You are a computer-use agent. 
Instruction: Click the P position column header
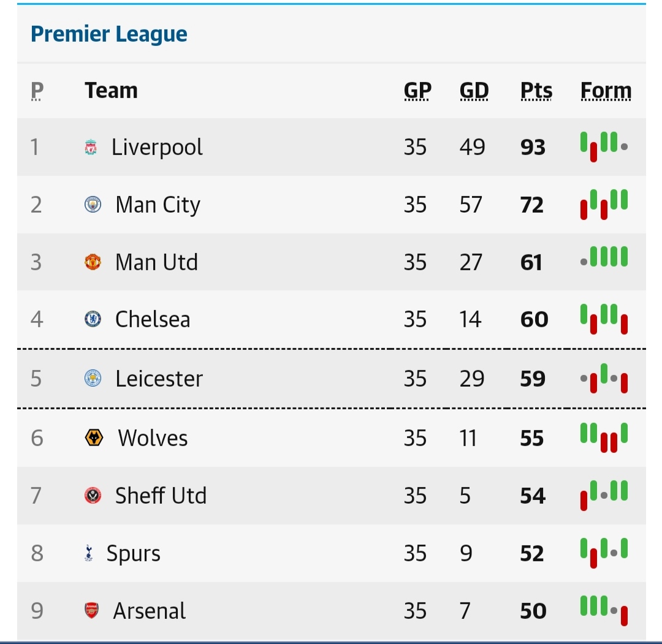[x=37, y=90]
